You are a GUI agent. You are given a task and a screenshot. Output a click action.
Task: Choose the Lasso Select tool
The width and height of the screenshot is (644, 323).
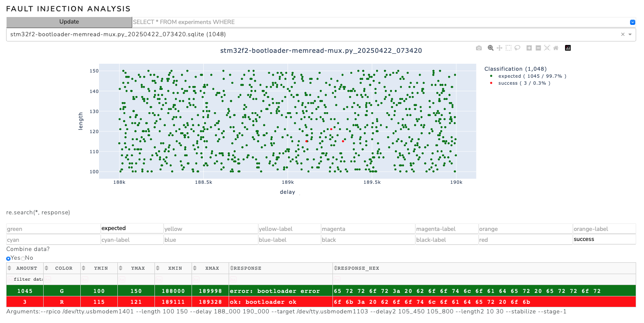click(x=517, y=48)
